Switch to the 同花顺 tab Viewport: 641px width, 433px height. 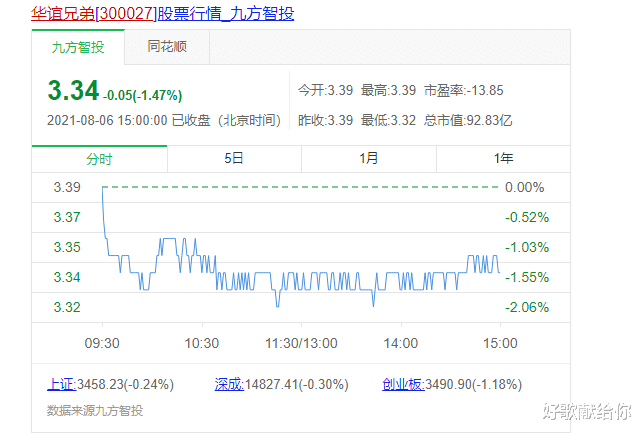(167, 47)
